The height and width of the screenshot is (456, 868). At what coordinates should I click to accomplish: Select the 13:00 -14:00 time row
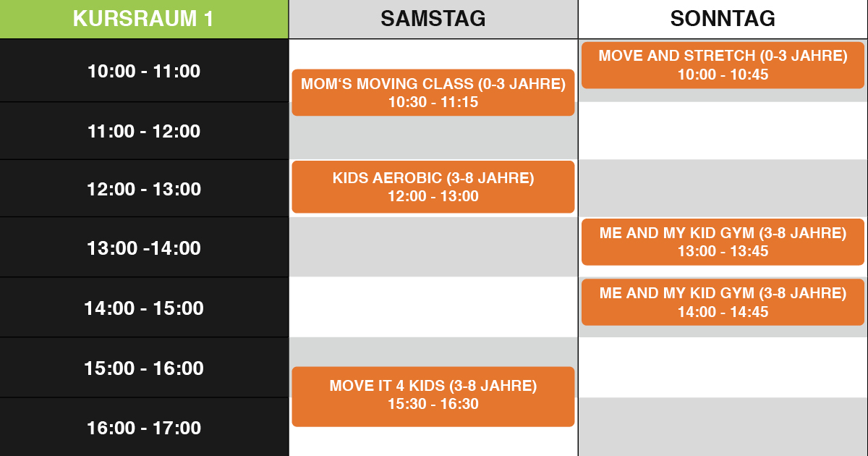[144, 247]
